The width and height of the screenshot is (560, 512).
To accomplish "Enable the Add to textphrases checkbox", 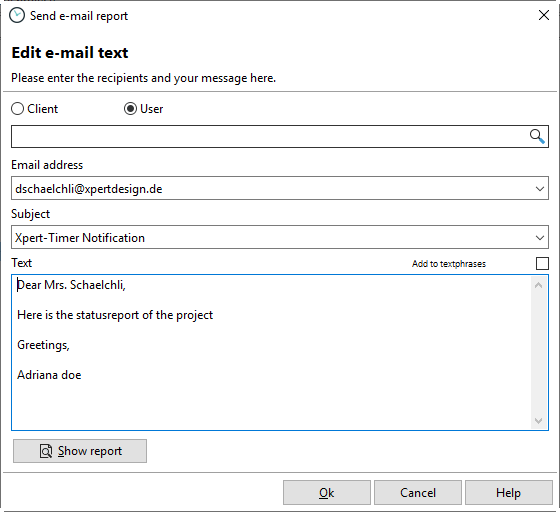I will tap(542, 263).
